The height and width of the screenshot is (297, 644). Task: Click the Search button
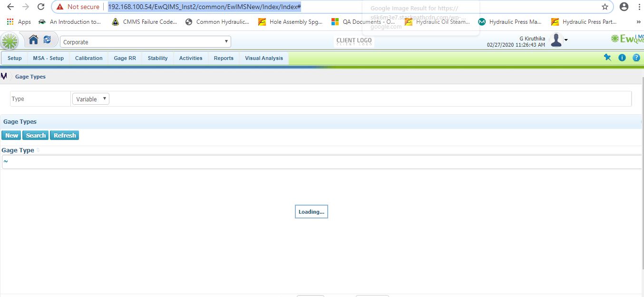point(36,136)
